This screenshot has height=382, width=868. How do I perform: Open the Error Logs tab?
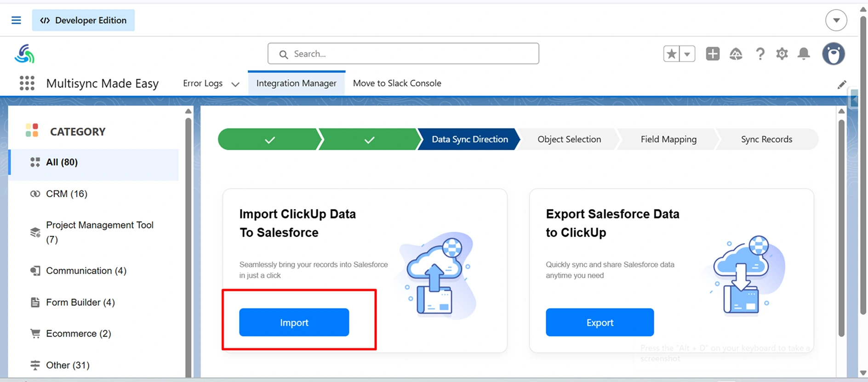[203, 83]
